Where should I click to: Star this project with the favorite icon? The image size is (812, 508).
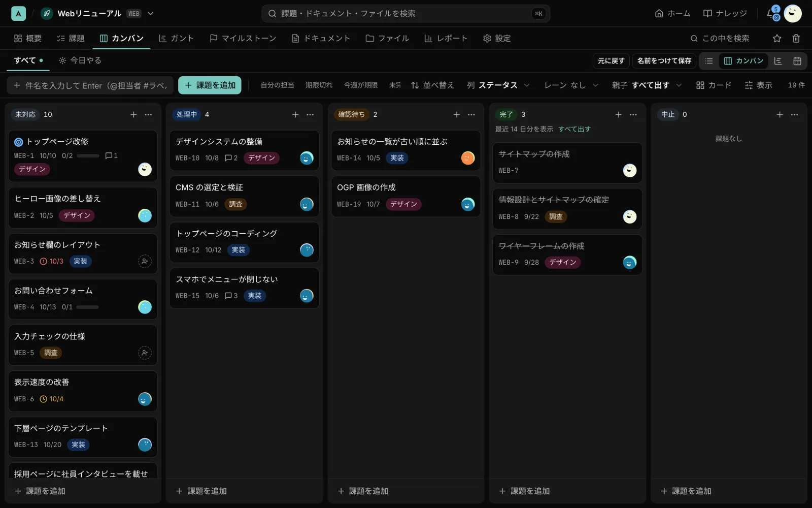pyautogui.click(x=777, y=38)
